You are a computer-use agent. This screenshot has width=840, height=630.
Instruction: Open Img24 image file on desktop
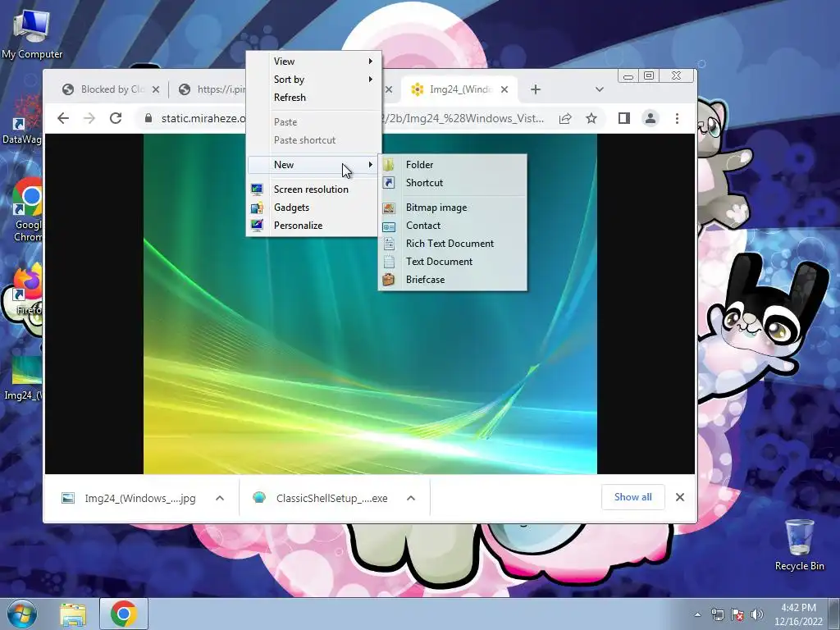(24, 378)
